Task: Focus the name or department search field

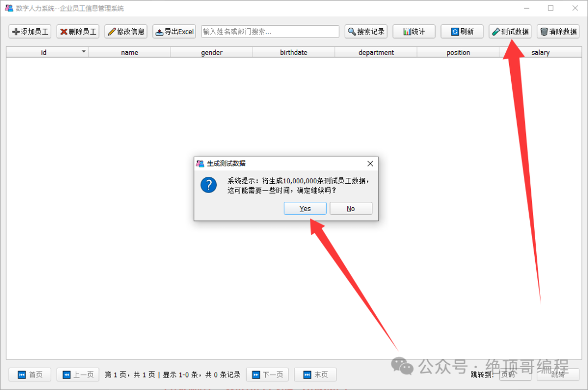Action: [270, 32]
